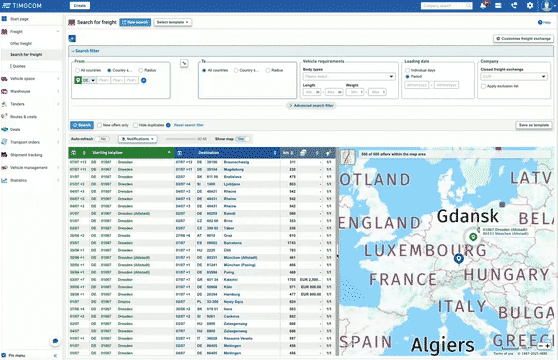This screenshot has height=360, width=558.
Task: Open the settings gear in top bar
Action: [x=530, y=5]
